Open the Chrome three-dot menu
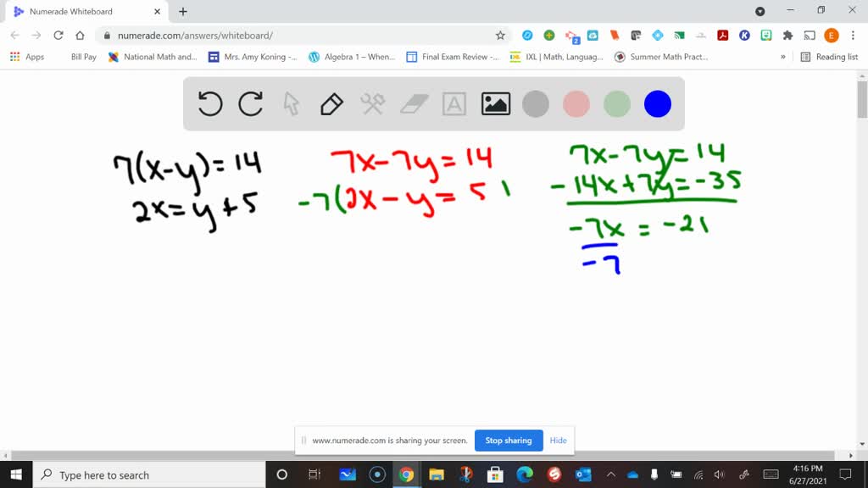This screenshot has height=488, width=868. point(852,36)
